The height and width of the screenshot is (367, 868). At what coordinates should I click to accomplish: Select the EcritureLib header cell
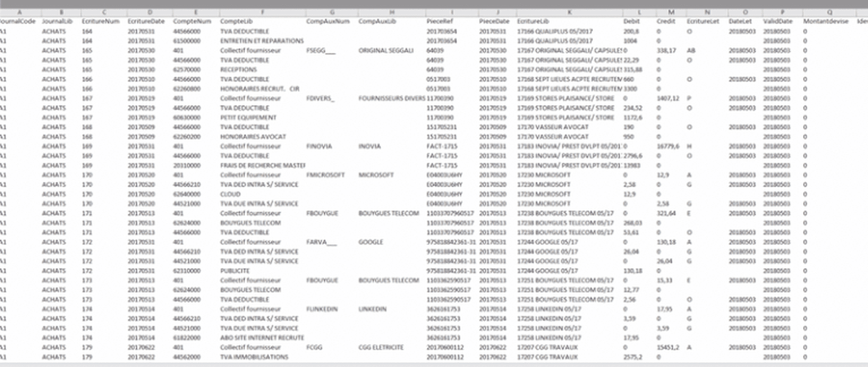coord(533,21)
